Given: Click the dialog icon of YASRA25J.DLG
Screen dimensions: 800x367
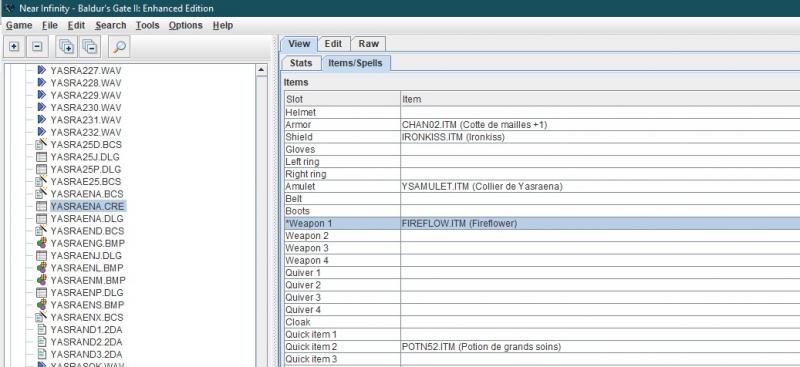Looking at the screenshot, I should (42, 157).
